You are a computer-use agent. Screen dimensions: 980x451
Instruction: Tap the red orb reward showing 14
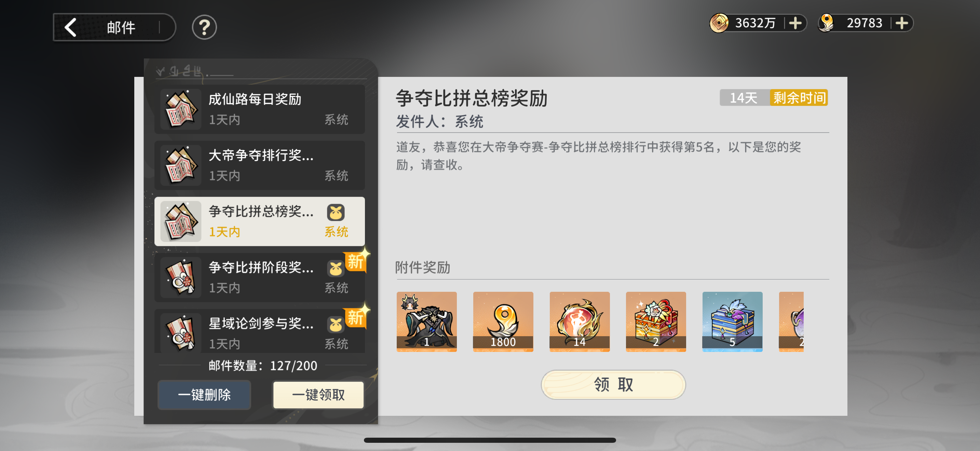(x=580, y=321)
